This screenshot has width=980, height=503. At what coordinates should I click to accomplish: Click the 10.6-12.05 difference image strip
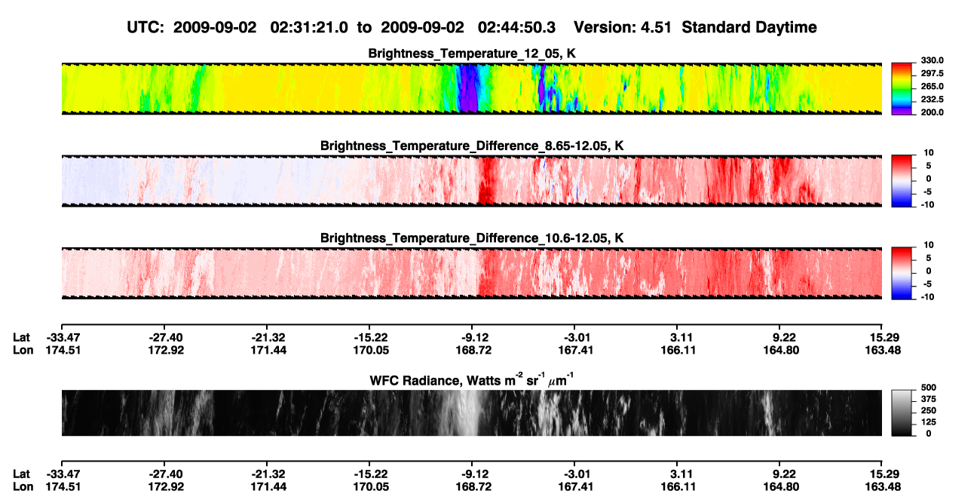[x=472, y=272]
